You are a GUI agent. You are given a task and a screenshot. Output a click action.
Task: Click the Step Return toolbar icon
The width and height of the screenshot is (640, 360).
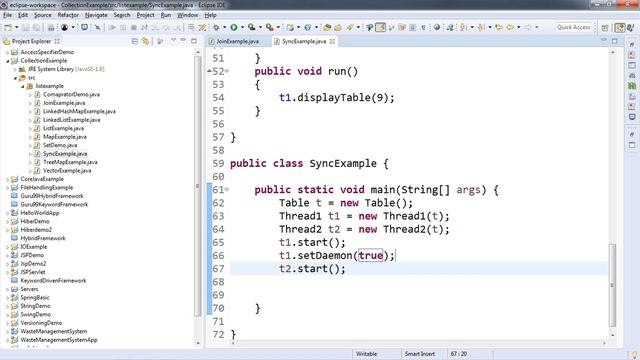(177, 27)
